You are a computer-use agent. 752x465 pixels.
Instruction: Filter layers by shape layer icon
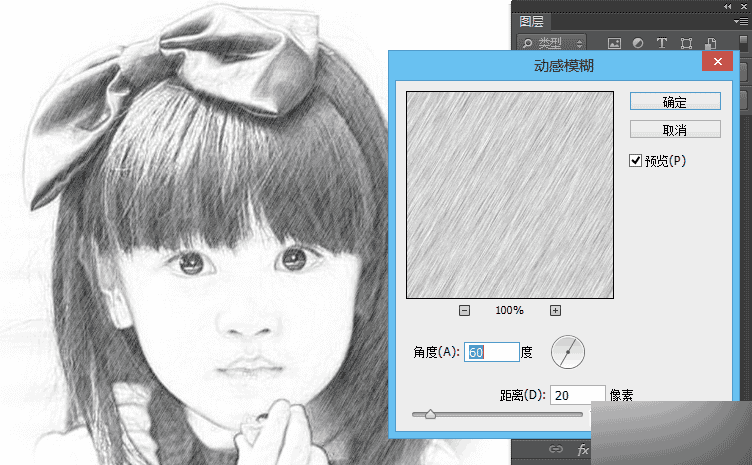coord(686,43)
